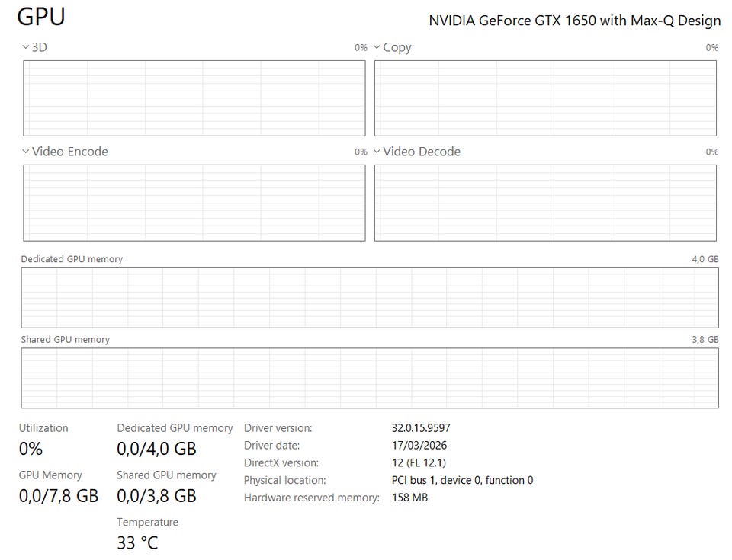The width and height of the screenshot is (732, 560).
Task: Click the NVIDIA GeForce GTX 1650 name
Action: [x=574, y=21]
